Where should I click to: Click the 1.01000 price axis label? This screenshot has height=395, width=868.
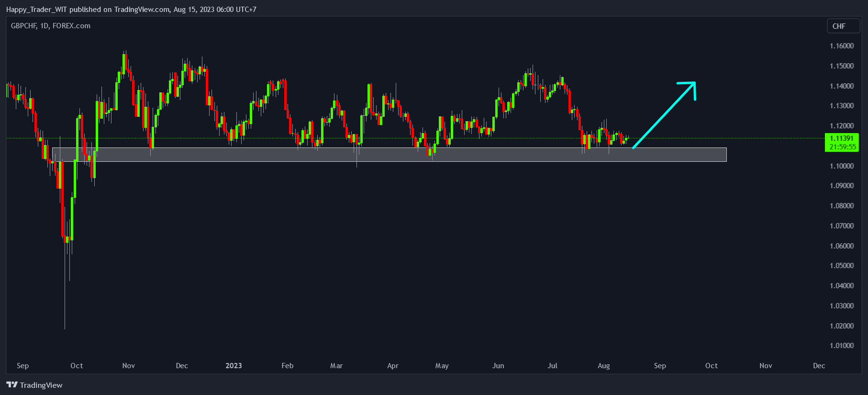click(842, 346)
